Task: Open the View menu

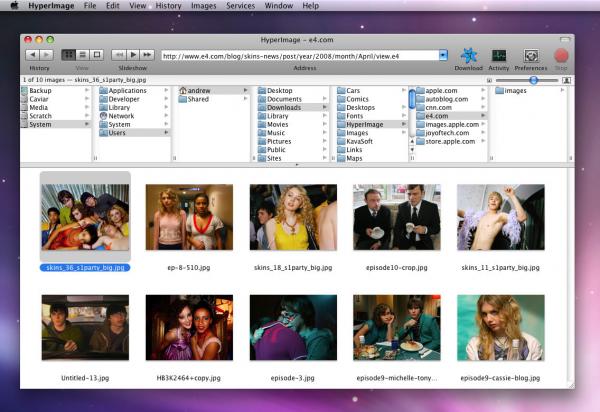Action: 137,6
